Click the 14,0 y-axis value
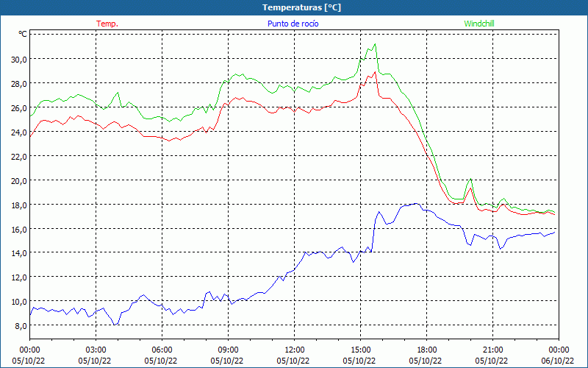This screenshot has width=588, height=368. (20, 253)
